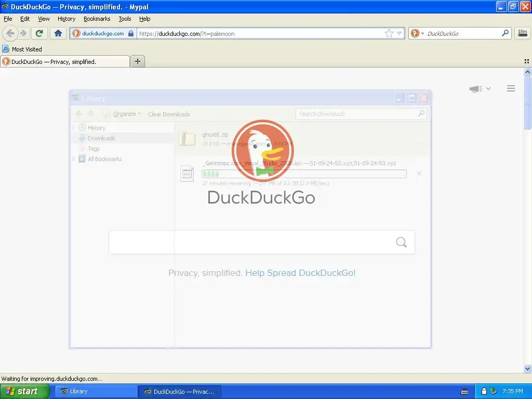Click the DuckDuckGo favicon in the search engine box
Viewport: 532px width, 399px height.
tap(415, 33)
